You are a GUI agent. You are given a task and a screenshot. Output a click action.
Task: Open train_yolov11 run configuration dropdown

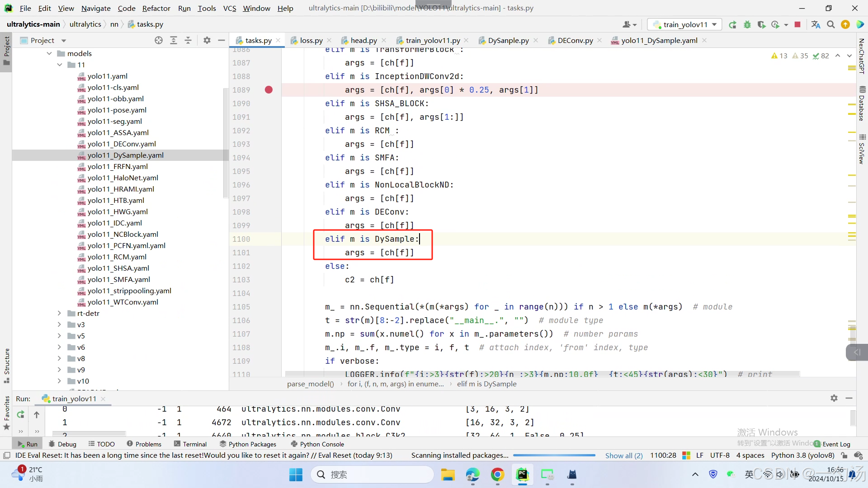tap(684, 24)
